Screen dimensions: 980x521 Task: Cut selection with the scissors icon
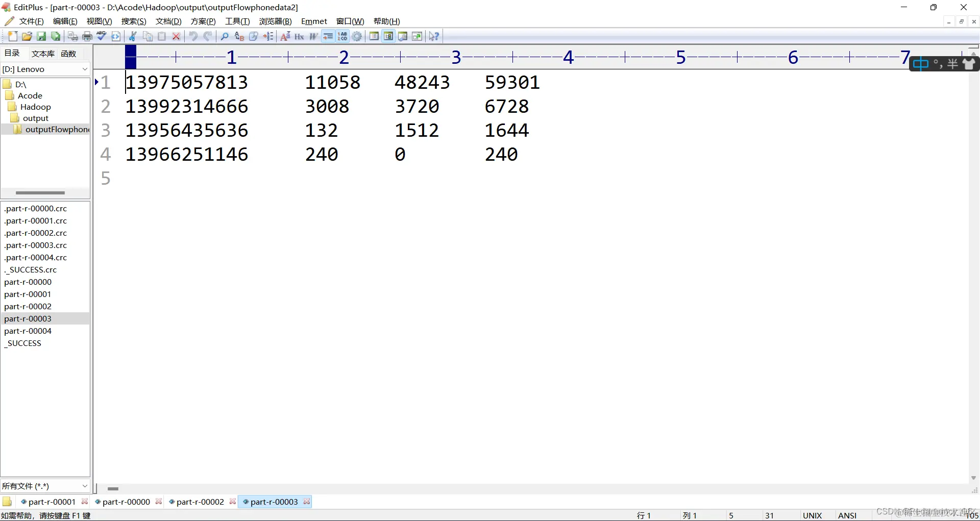tap(133, 36)
